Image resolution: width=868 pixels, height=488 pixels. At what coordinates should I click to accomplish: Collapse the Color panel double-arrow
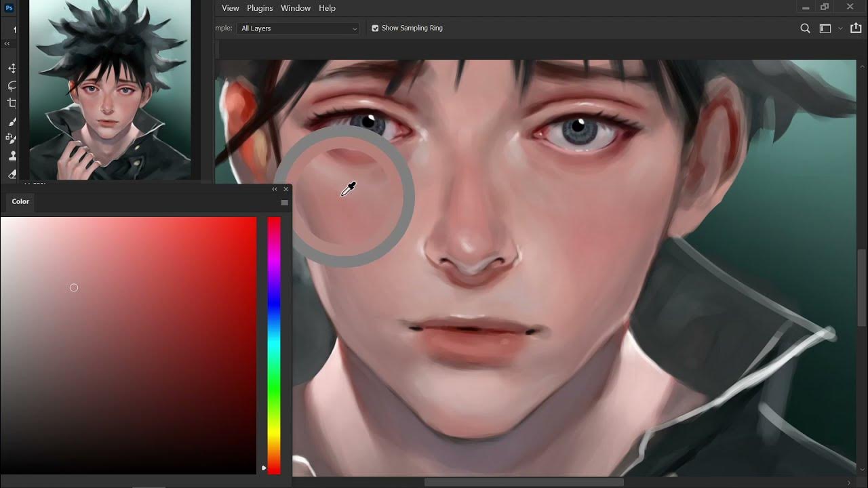(275, 189)
